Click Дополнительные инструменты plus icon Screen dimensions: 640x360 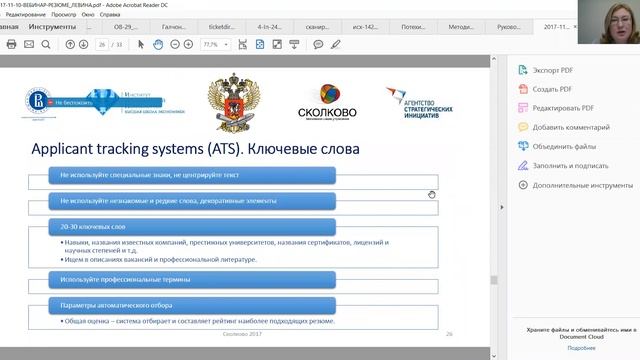click(523, 185)
